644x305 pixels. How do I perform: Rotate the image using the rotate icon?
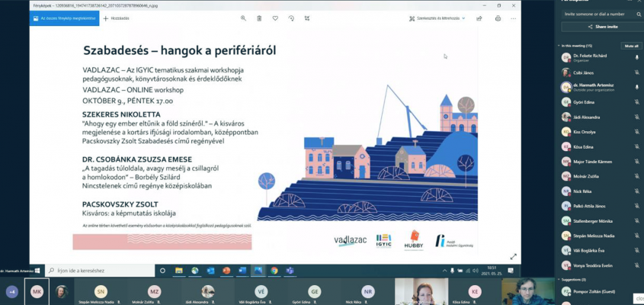(292, 18)
